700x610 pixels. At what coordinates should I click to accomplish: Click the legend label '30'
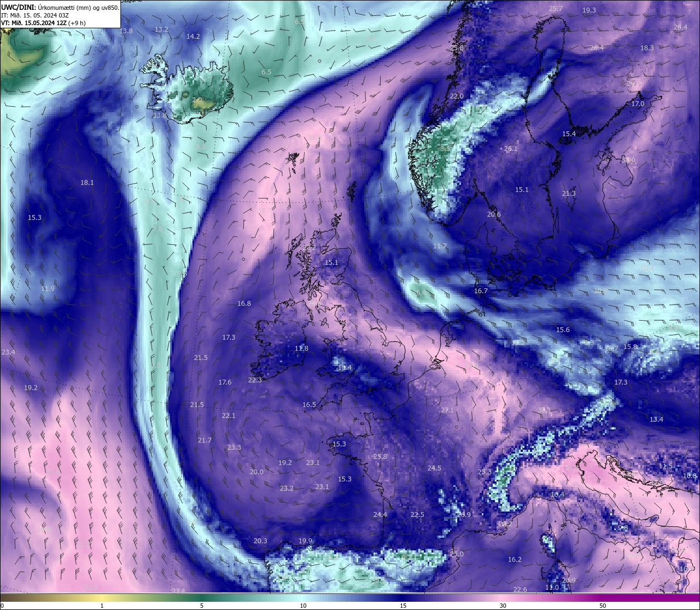[503, 606]
